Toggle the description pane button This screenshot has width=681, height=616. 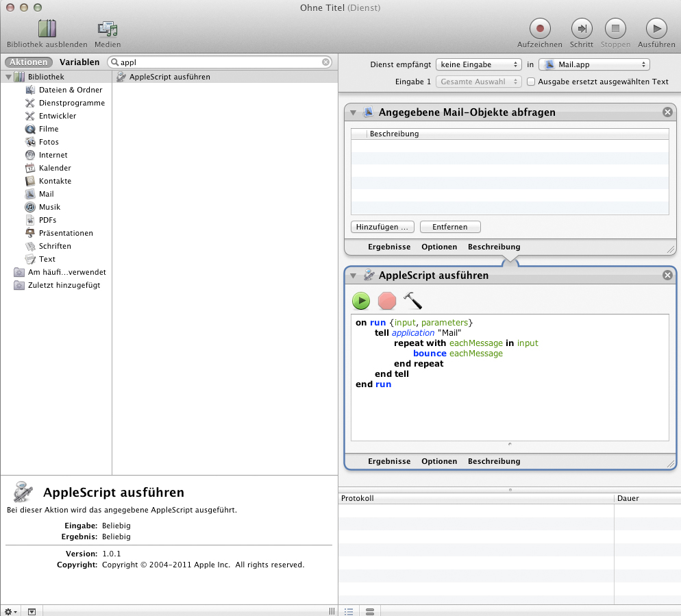click(x=32, y=611)
